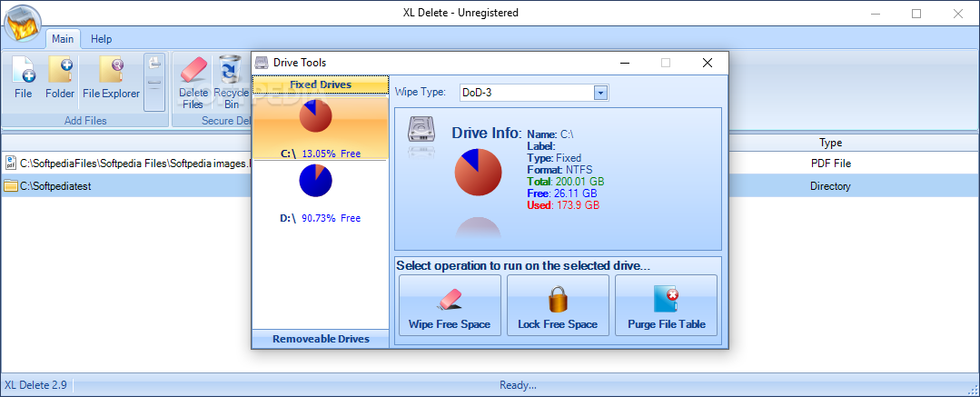Image resolution: width=980 pixels, height=397 pixels.
Task: Click the XL Delete application orb button
Action: [x=23, y=25]
